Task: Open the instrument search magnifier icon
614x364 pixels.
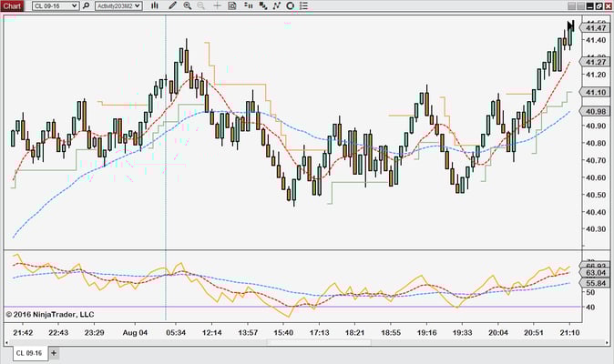Action: [86, 5]
